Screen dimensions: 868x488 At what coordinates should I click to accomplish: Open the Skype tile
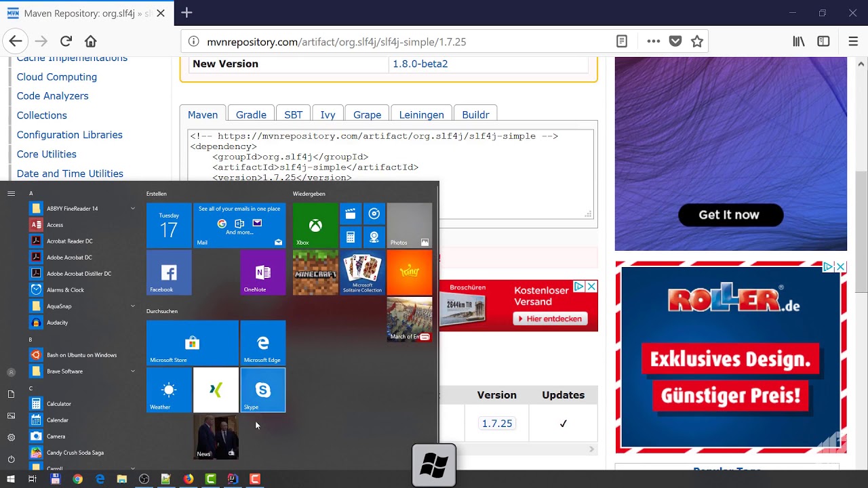[x=263, y=390]
